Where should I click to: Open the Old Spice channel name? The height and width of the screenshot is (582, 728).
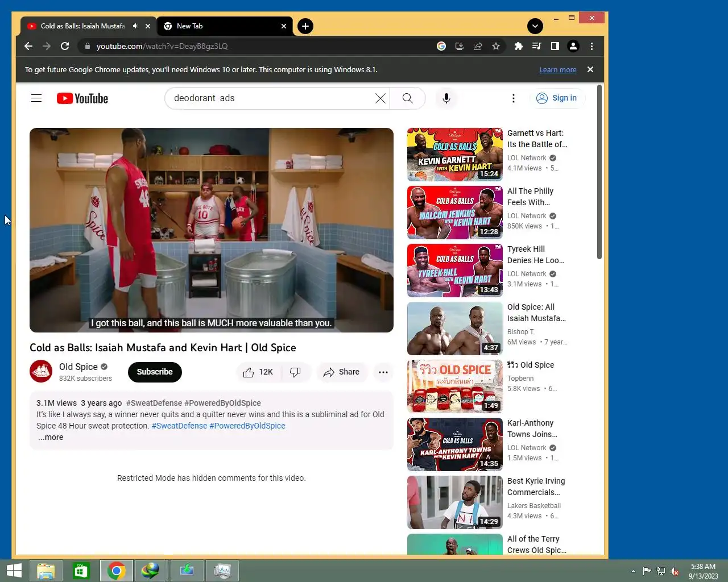pos(78,367)
